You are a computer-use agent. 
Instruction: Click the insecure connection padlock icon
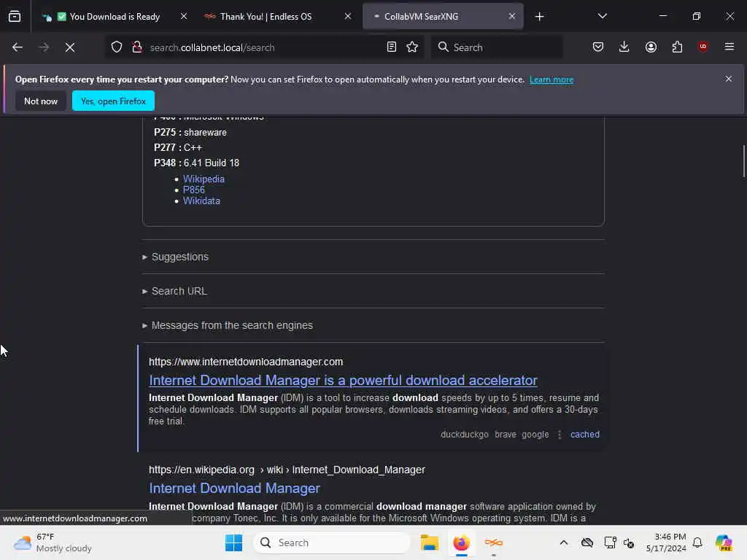tap(137, 47)
